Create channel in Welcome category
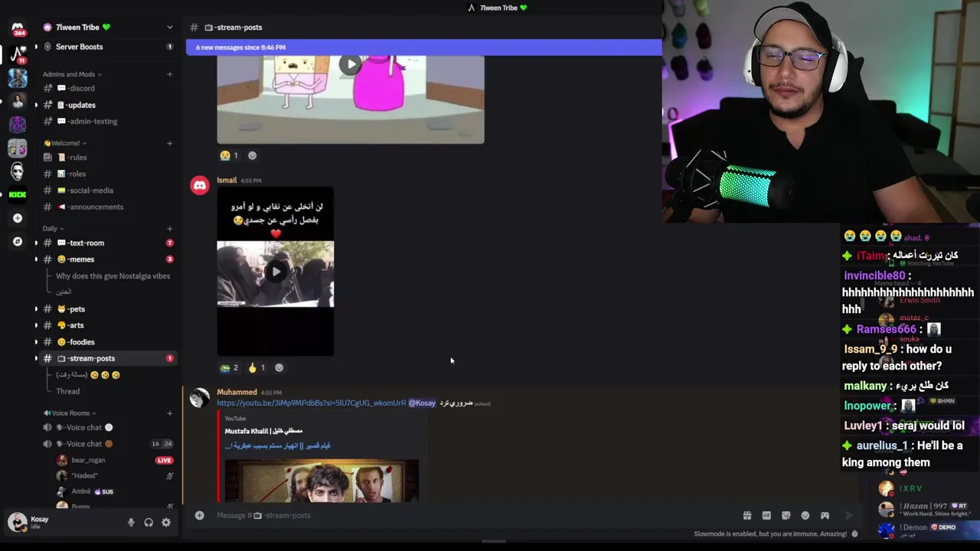Image resolution: width=980 pixels, height=551 pixels. 169,143
